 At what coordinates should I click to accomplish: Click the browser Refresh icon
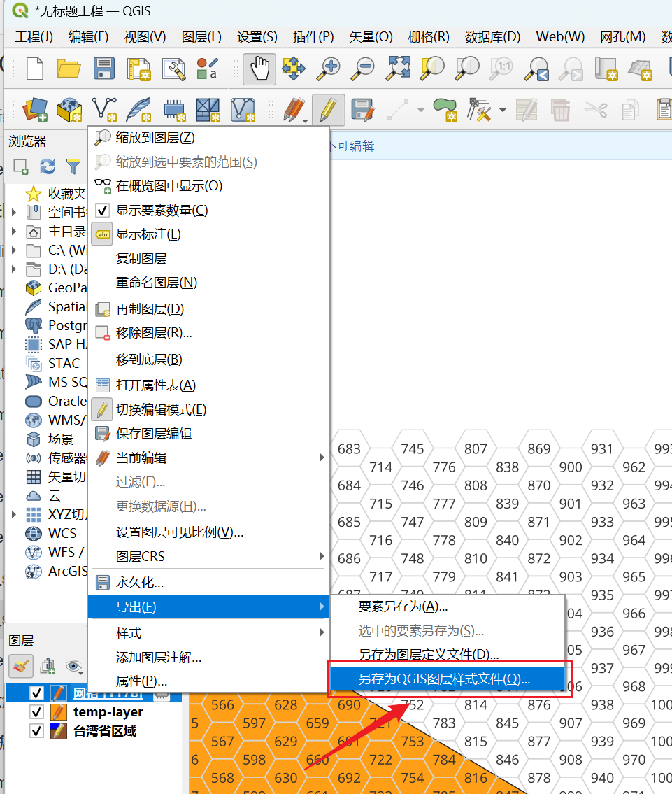pos(48,166)
